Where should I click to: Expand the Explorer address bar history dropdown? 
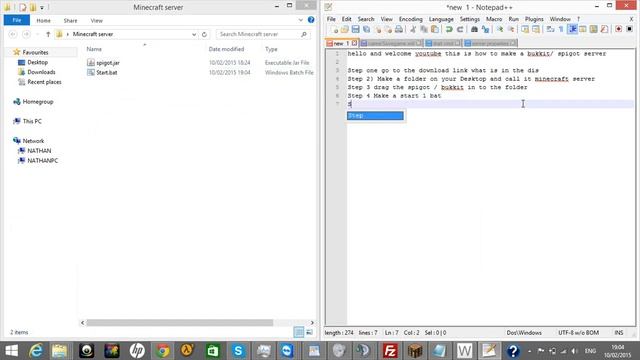point(194,34)
